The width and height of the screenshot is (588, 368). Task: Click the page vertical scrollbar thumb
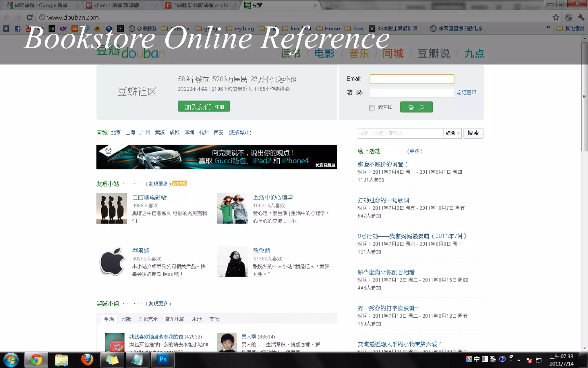pos(585,97)
